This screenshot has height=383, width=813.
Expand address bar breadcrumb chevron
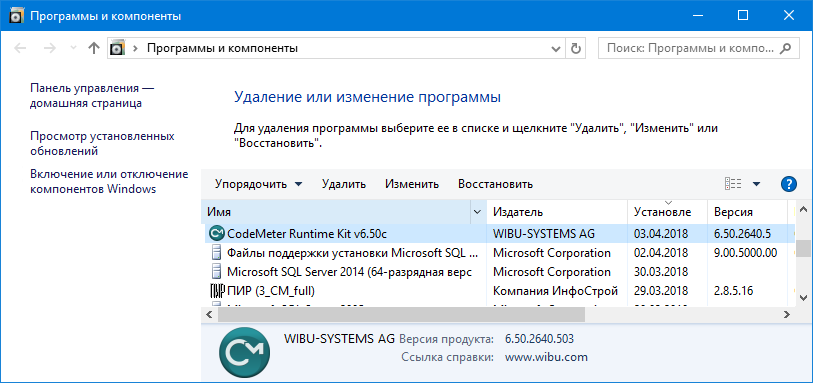[x=136, y=49]
